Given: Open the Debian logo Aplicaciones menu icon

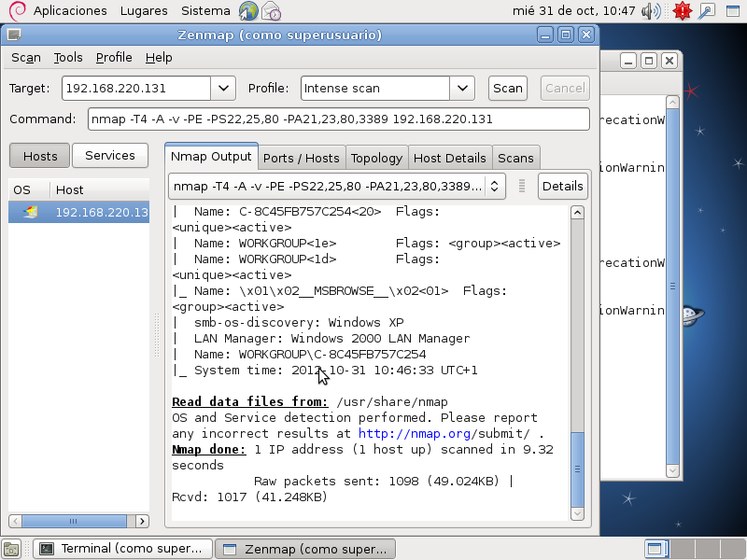Looking at the screenshot, I should coord(11,11).
